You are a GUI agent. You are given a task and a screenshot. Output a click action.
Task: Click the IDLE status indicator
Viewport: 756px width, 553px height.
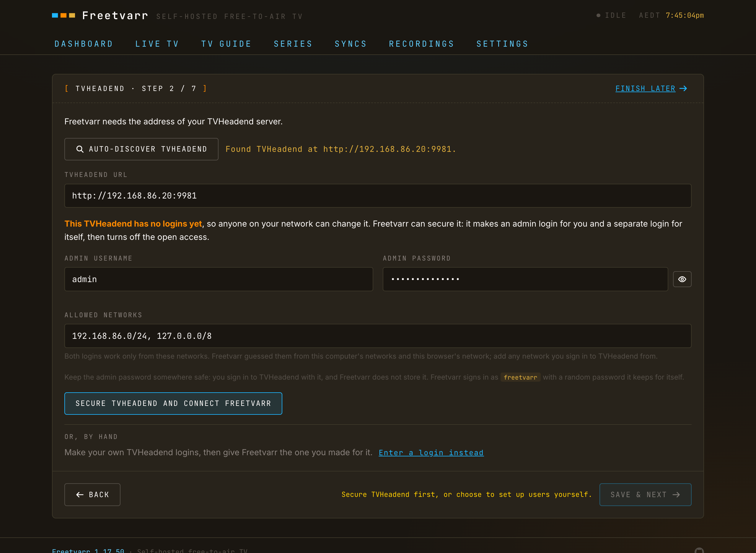[x=611, y=15]
